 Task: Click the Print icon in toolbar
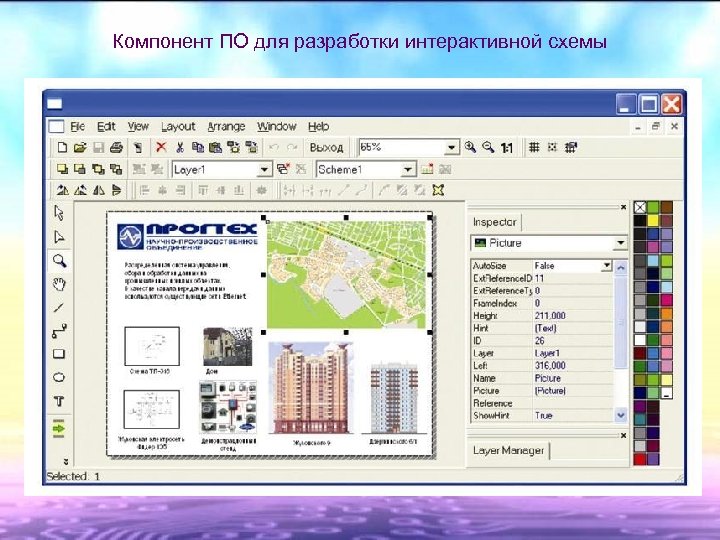point(116,147)
